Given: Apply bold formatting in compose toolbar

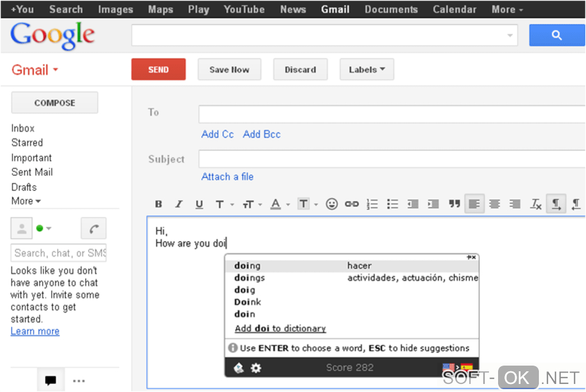Looking at the screenshot, I should click(x=159, y=204).
